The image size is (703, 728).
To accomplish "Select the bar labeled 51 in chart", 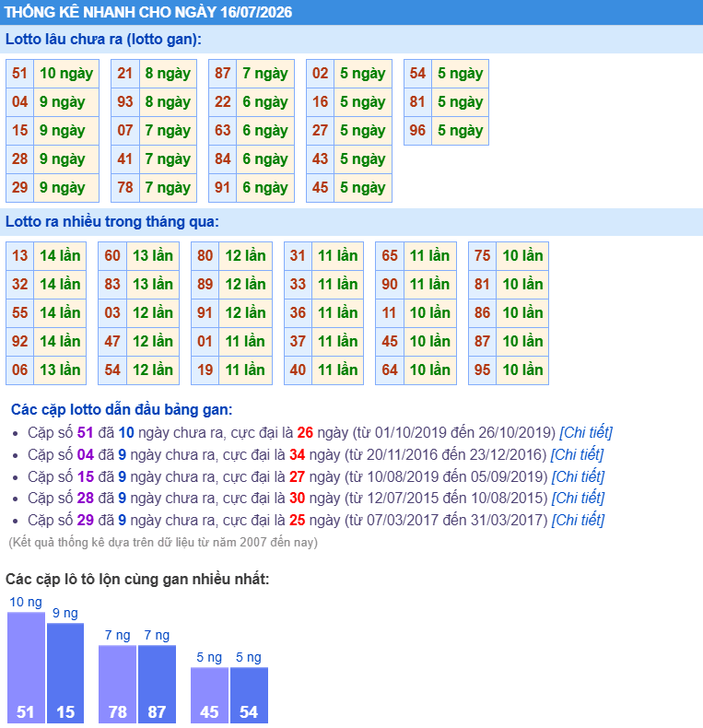I will pyautogui.click(x=26, y=667).
